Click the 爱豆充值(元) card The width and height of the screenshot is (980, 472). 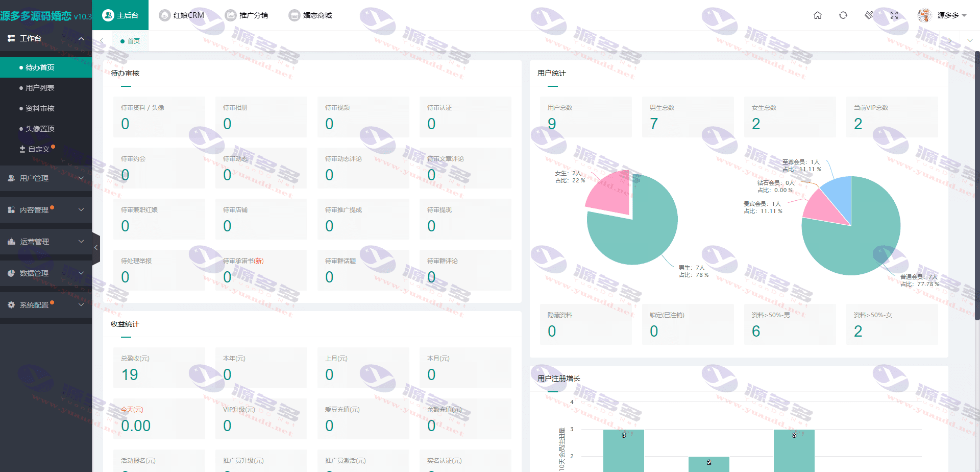(363, 419)
